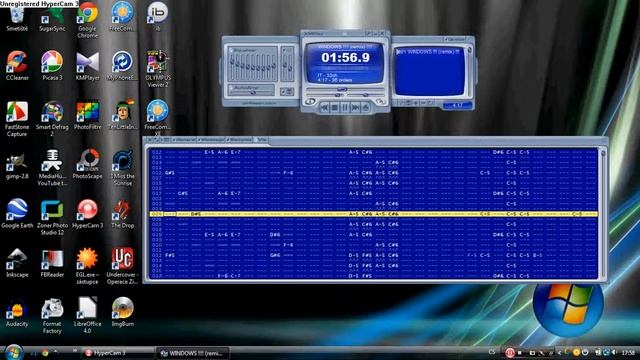Click the 4:17 total time display
This screenshot has height=360, width=640.
(458, 105)
